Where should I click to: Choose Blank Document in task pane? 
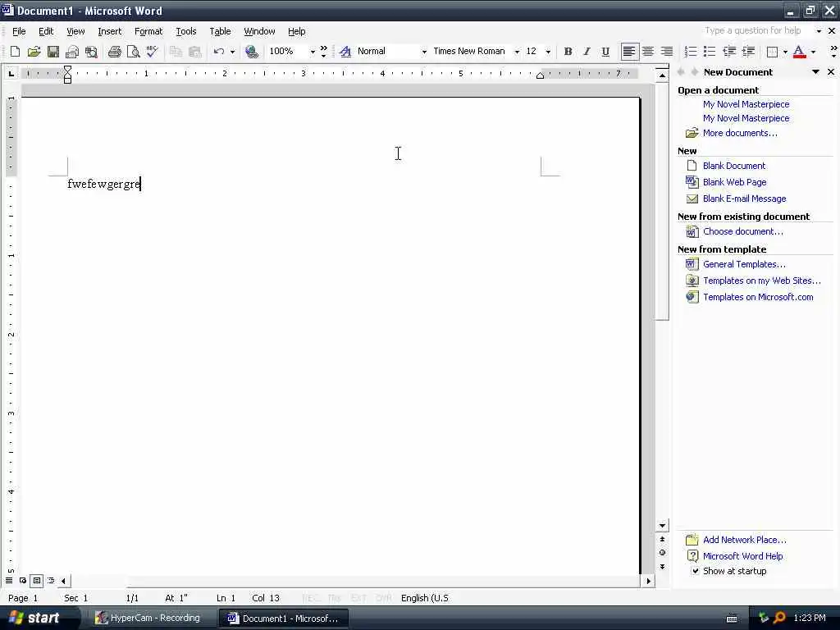pyautogui.click(x=734, y=166)
